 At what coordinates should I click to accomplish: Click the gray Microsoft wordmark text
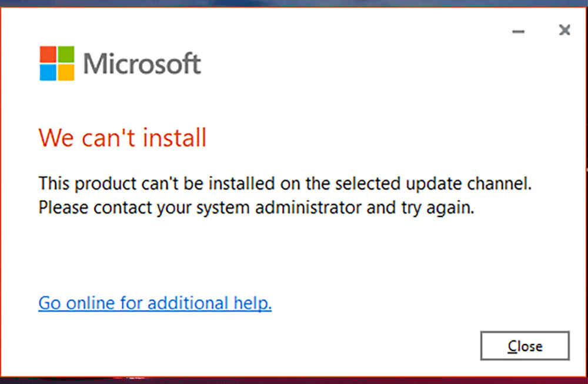click(x=142, y=64)
